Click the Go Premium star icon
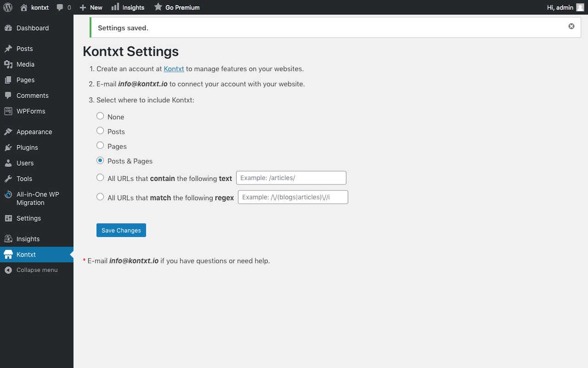 point(158,7)
